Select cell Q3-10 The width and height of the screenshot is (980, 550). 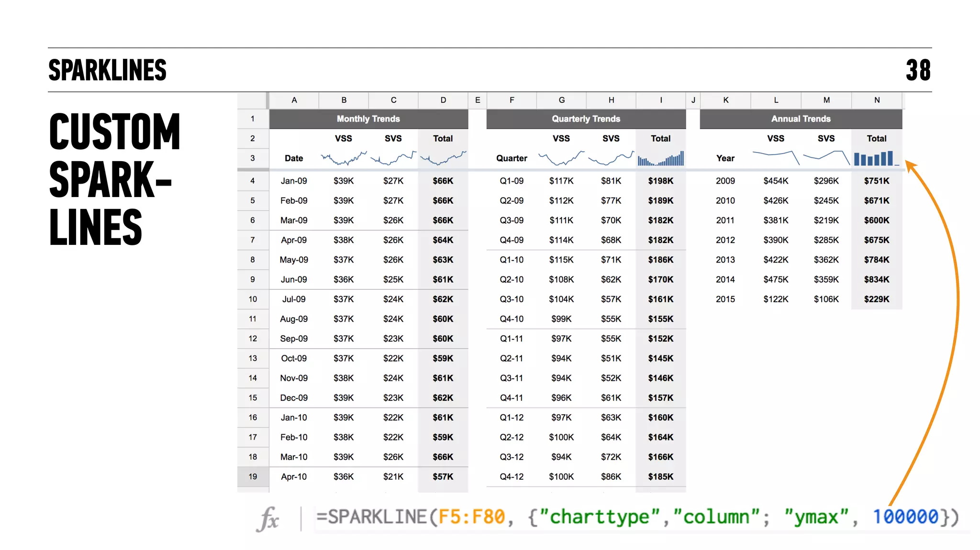[x=512, y=299]
